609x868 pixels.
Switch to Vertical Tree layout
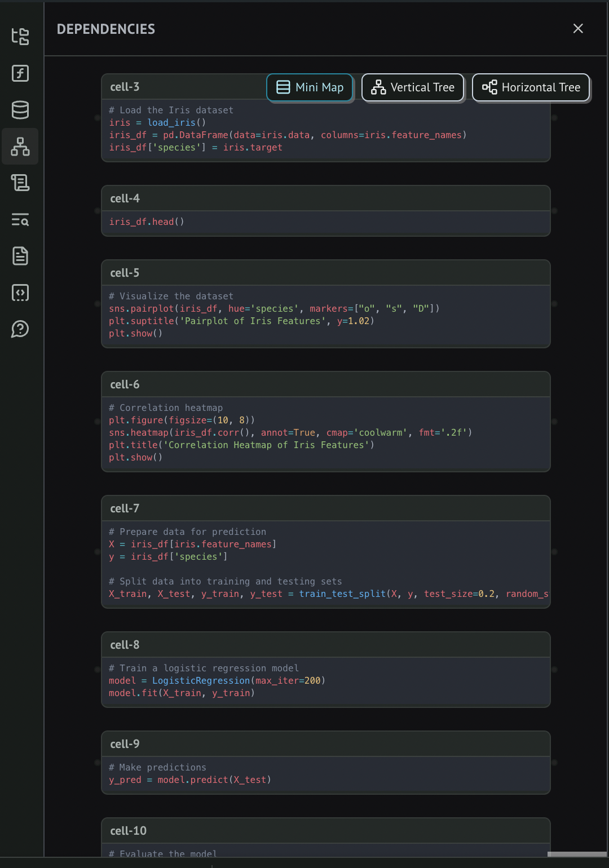(413, 87)
